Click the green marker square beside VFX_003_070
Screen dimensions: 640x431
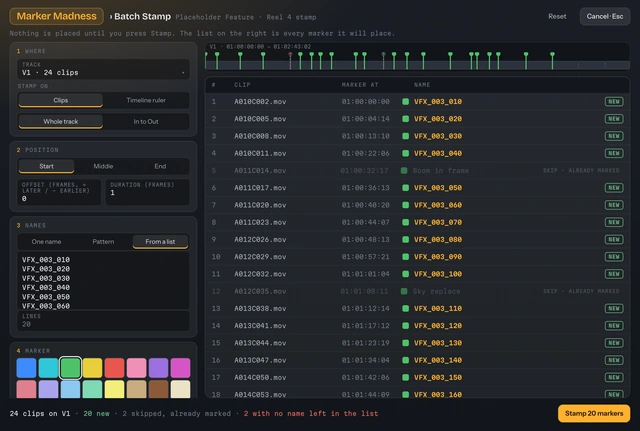click(x=405, y=222)
